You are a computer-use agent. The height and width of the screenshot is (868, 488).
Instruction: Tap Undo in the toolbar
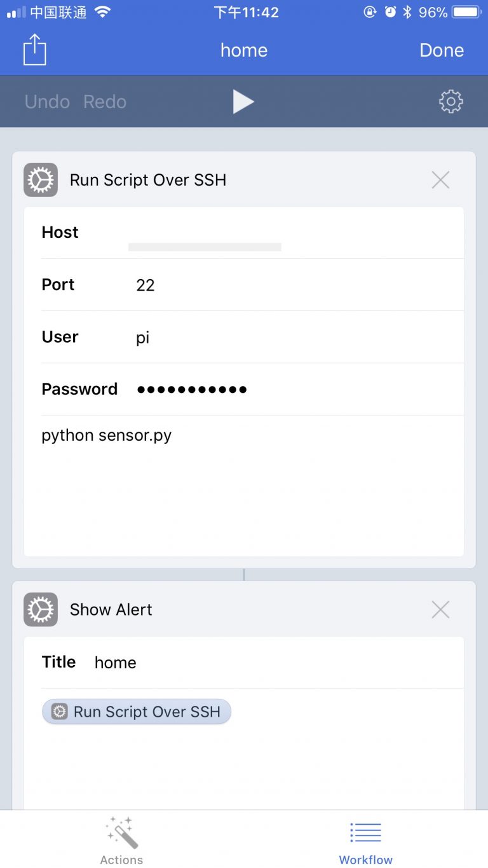[47, 102]
